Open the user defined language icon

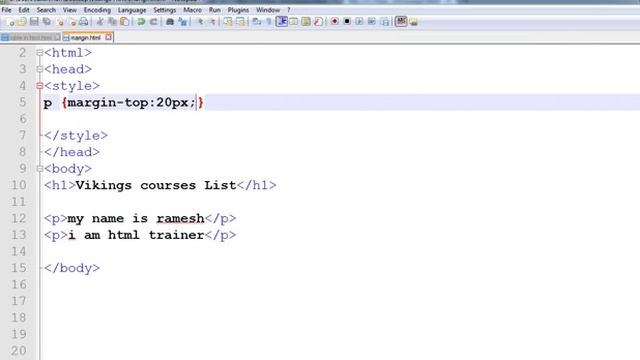(293, 22)
